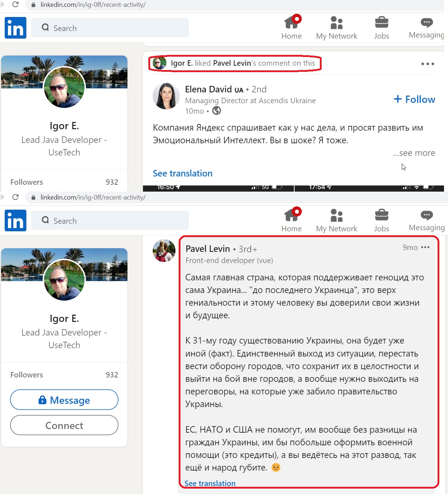Open Messaging in the top navigation bar
Image resolution: width=448 pixels, height=494 pixels.
pos(427,27)
